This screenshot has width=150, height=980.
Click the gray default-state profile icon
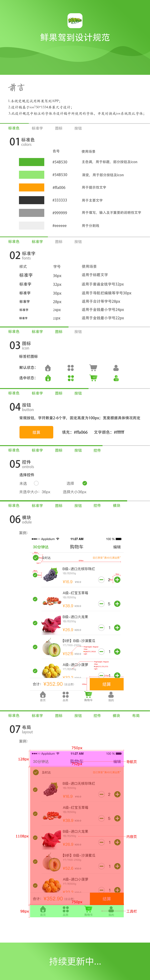[116, 368]
